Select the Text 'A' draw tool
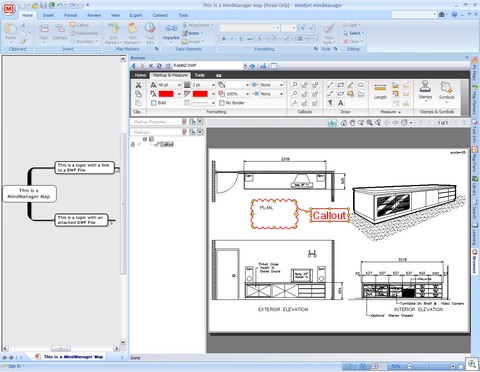The image size is (480, 372). pos(341,103)
